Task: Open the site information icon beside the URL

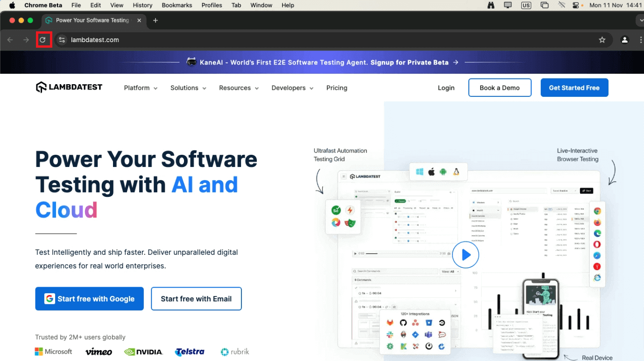Action: 62,40
